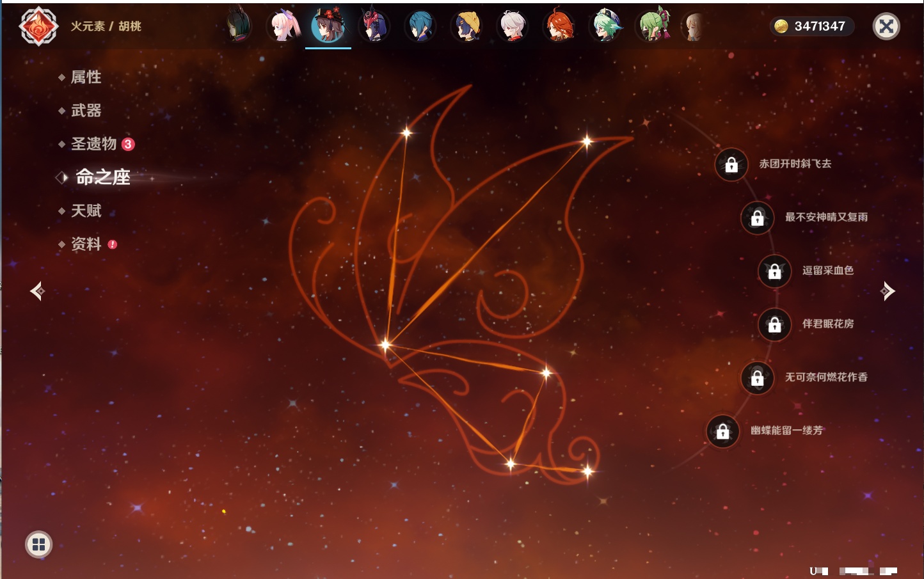924x579 pixels.
Task: Choose Sucrose's avatar with glasses
Action: (x=604, y=26)
